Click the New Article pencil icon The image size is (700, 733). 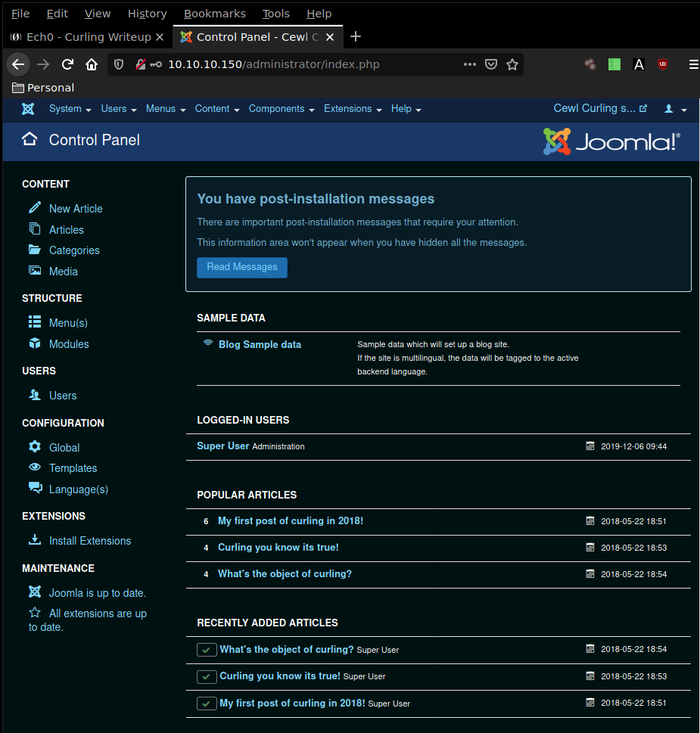click(x=35, y=207)
